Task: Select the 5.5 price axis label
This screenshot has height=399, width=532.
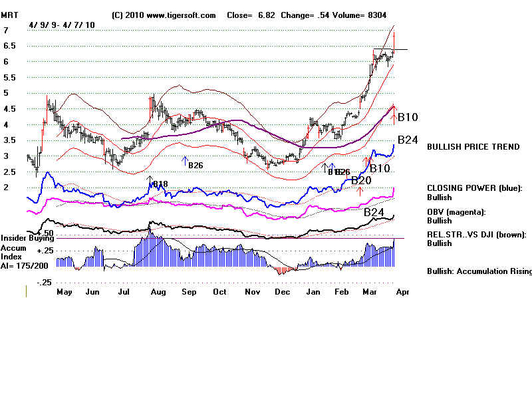Action: tap(9, 78)
